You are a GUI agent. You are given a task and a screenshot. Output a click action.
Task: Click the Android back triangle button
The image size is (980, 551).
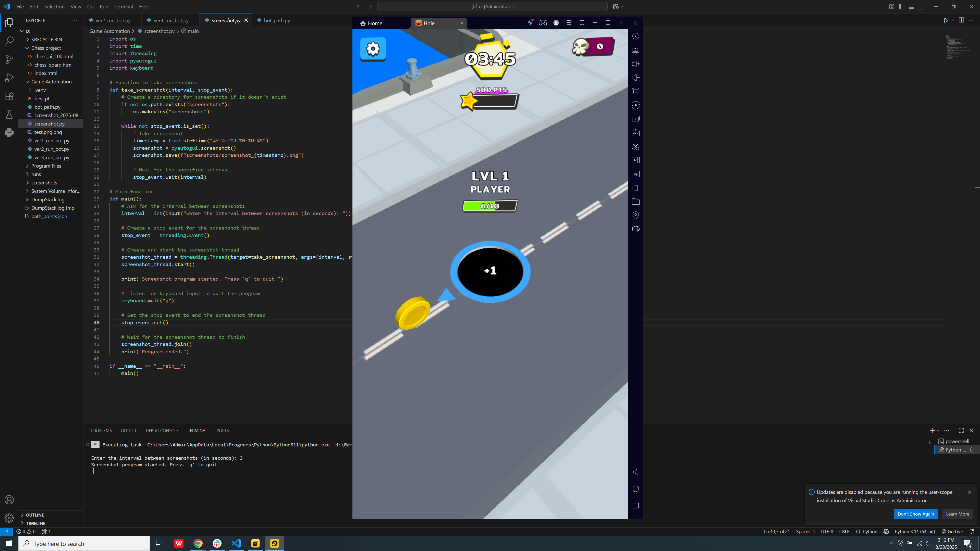tap(635, 472)
